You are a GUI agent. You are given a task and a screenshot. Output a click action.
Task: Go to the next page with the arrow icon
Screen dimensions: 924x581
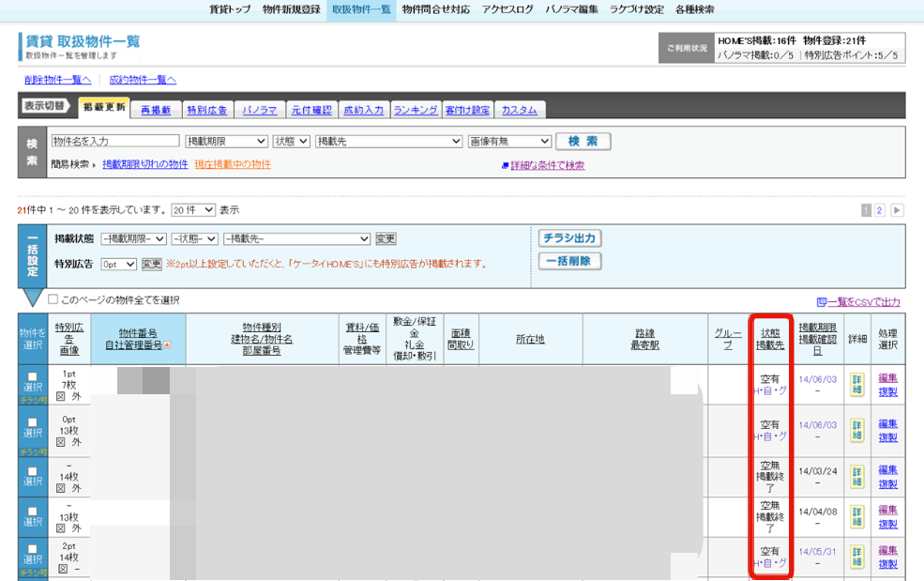point(897,210)
